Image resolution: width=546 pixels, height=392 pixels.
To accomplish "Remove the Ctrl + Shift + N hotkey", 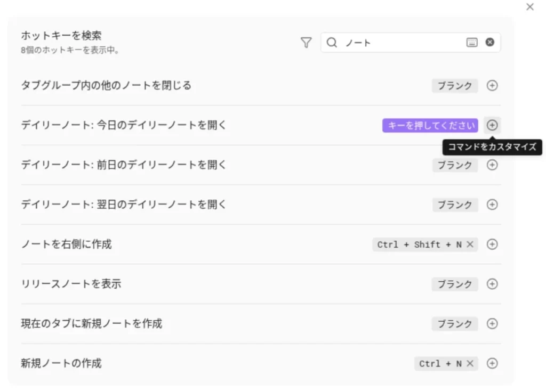I will [471, 244].
